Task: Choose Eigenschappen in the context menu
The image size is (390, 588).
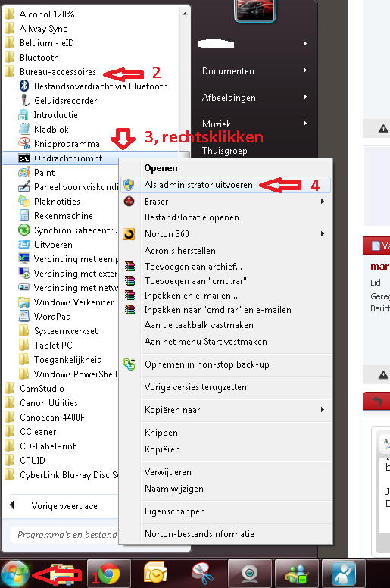Action: tap(175, 511)
